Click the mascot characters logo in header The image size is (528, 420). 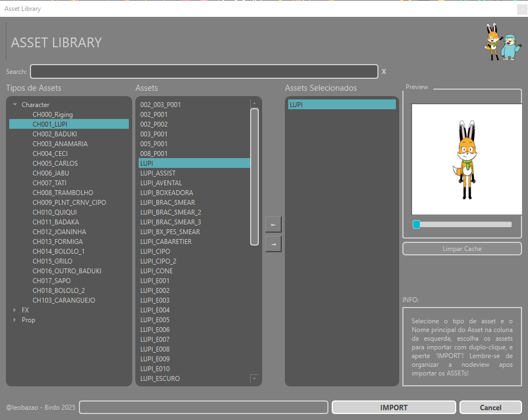[x=501, y=42]
